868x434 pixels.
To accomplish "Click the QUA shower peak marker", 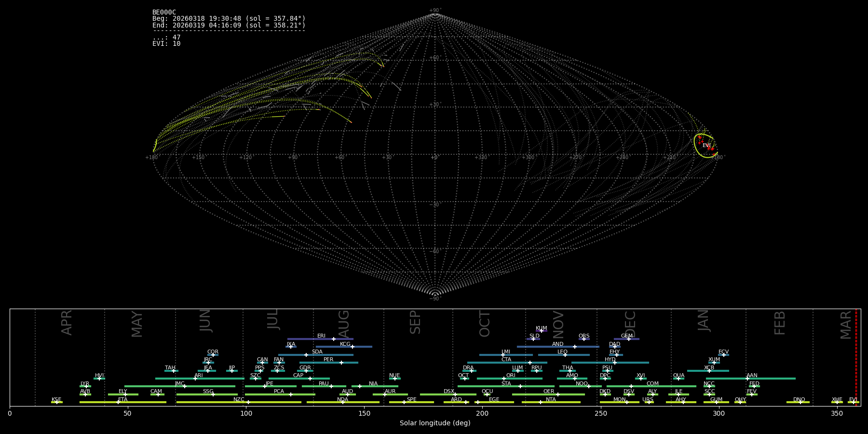I will click(x=678, y=379).
